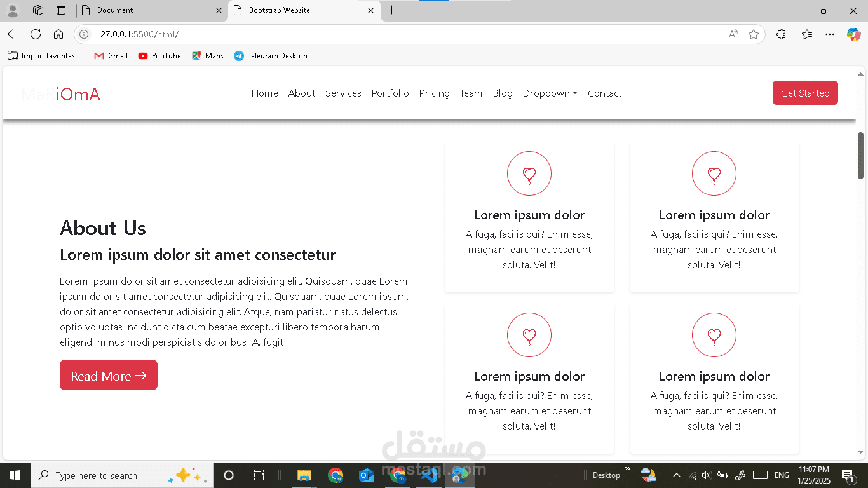The height and width of the screenshot is (488, 868).
Task: Open the Pricing nav link
Action: click(x=435, y=93)
